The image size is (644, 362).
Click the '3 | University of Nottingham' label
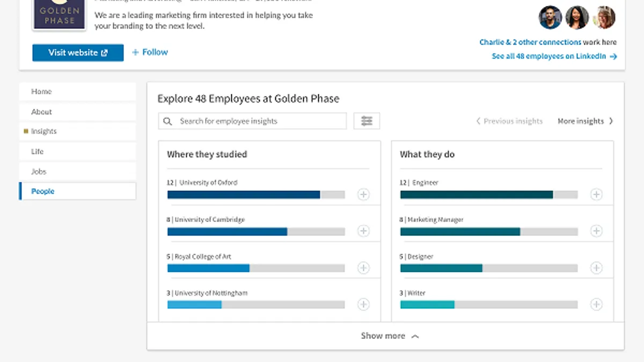(x=207, y=293)
